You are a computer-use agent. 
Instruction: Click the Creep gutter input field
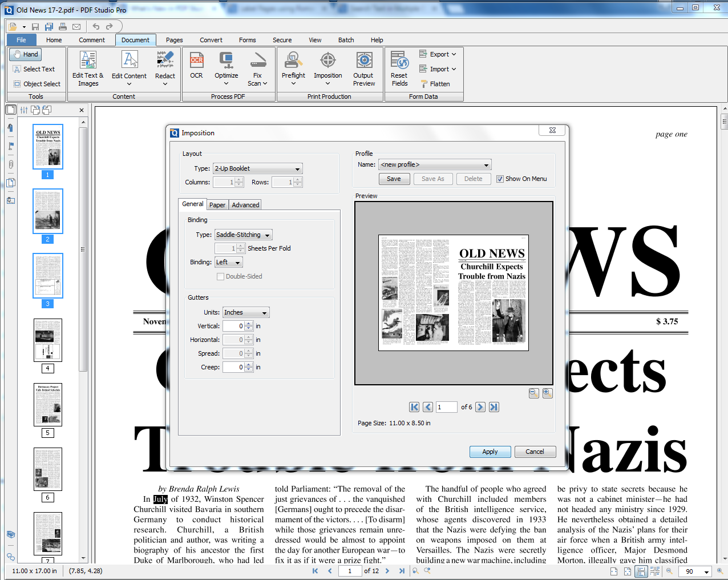click(x=233, y=367)
